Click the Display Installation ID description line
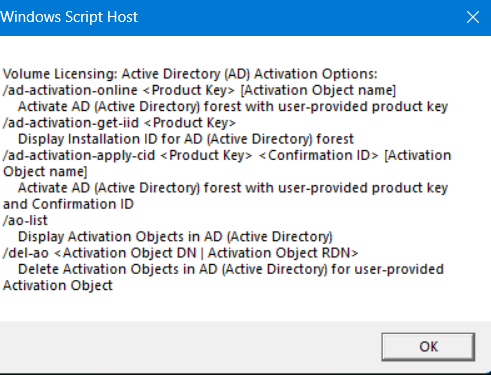This screenshot has height=375, width=491. click(x=186, y=139)
